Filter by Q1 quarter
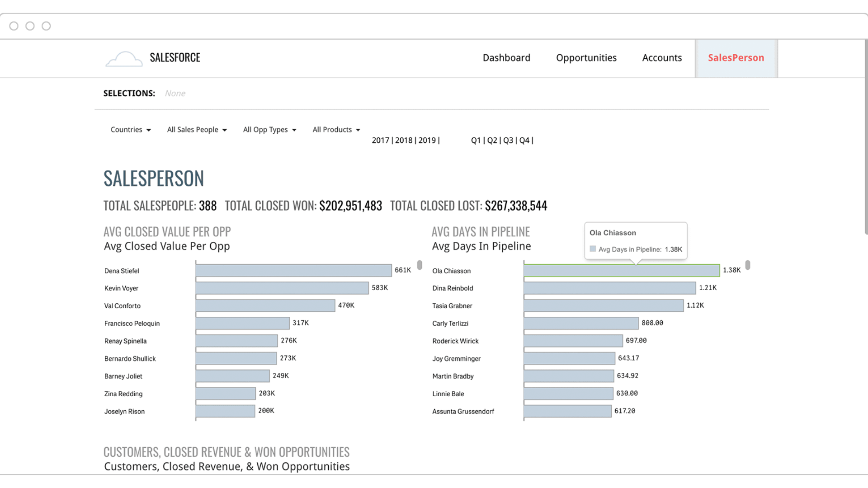Viewport: 868px width, 488px height. pos(476,141)
